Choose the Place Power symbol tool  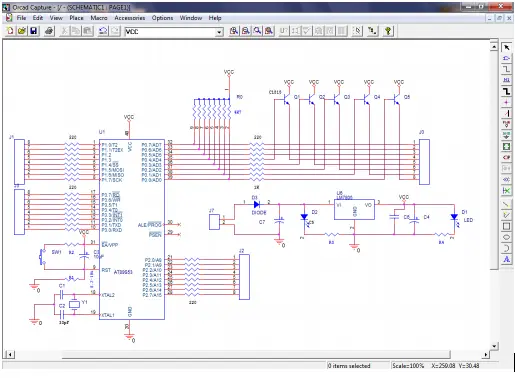tap(506, 124)
